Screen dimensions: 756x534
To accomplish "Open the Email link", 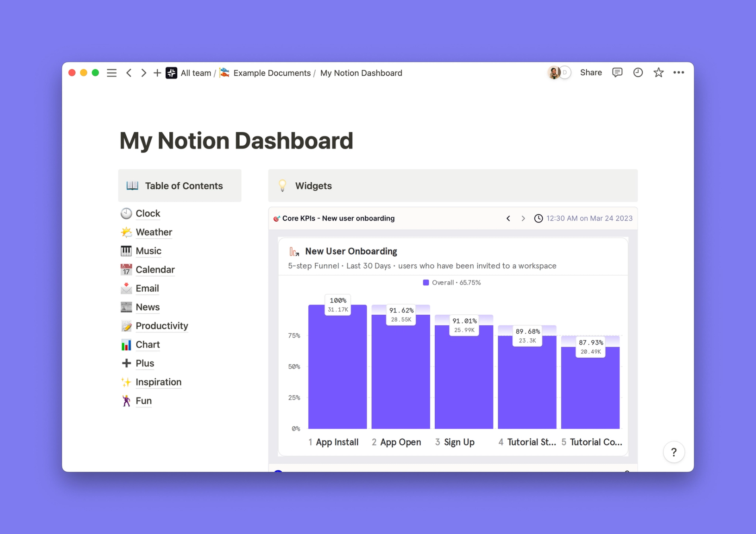I will [x=147, y=288].
